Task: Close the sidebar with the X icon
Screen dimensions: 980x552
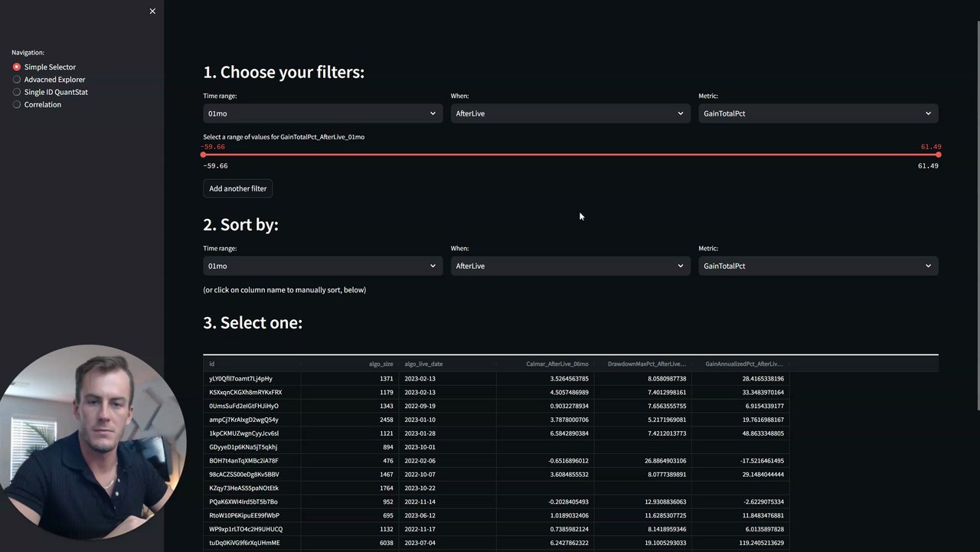Action: coord(152,11)
